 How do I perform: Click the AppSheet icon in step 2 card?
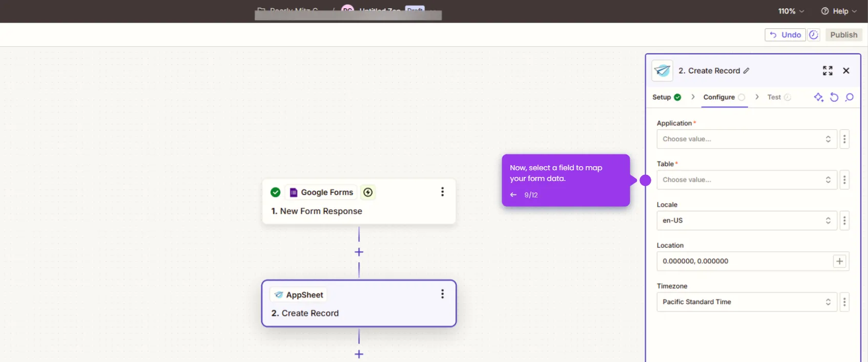pyautogui.click(x=279, y=295)
